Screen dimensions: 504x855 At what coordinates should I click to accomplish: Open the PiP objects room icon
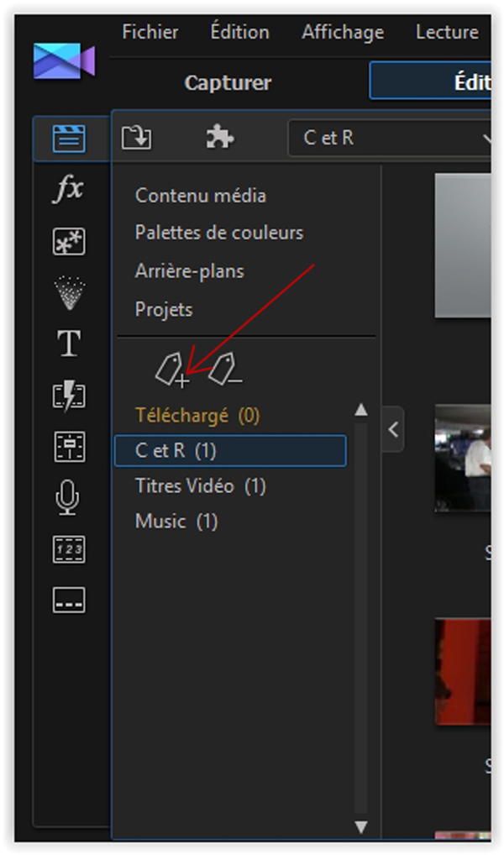pyautogui.click(x=69, y=241)
